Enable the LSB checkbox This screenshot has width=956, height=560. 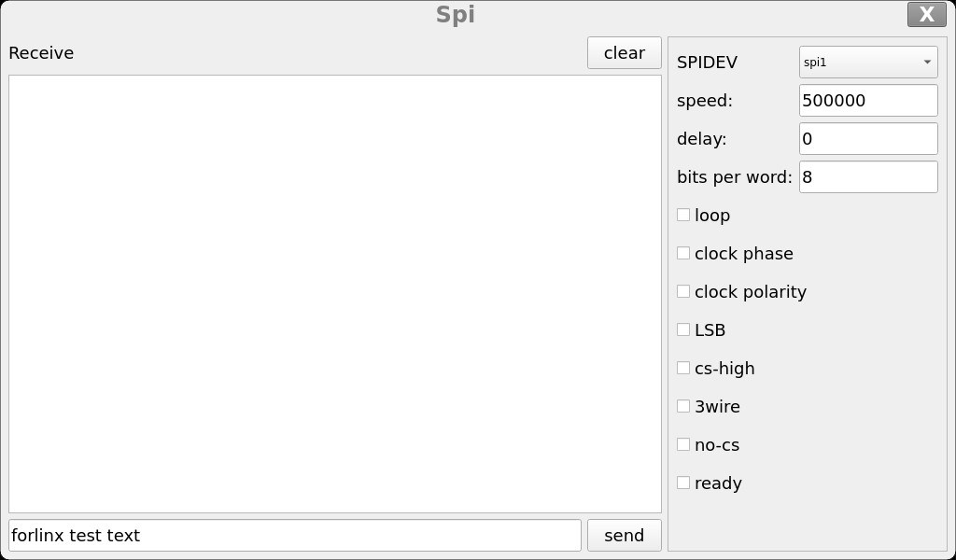pos(683,330)
